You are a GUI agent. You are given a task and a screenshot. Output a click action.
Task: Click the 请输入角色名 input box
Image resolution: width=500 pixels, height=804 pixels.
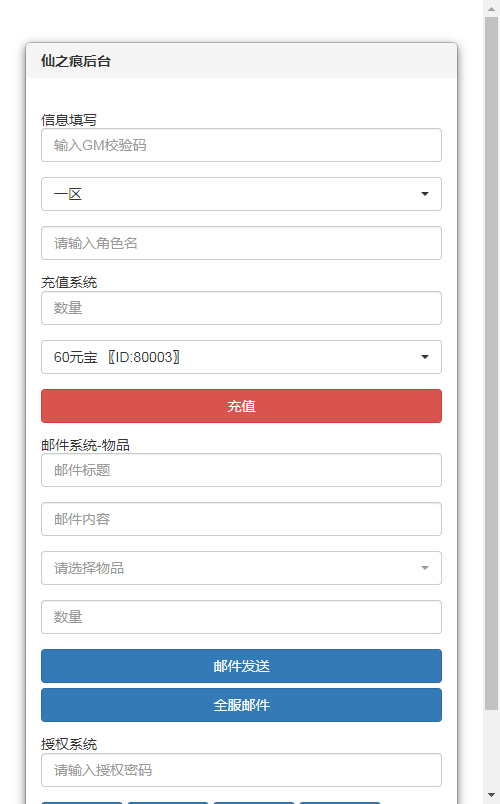tap(241, 243)
